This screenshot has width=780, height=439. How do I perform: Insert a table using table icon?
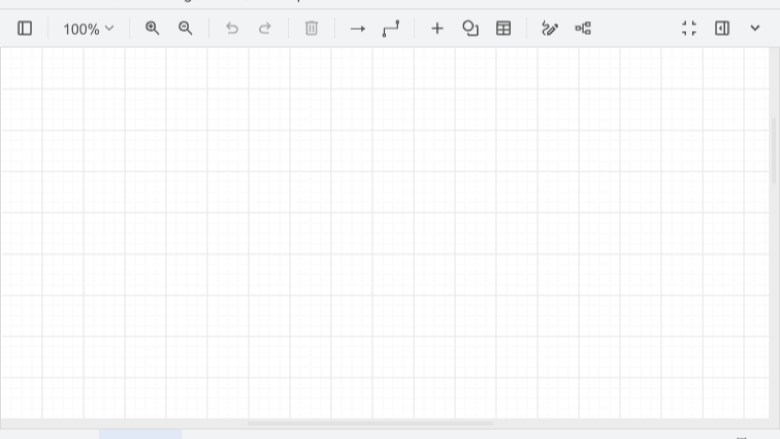(503, 28)
